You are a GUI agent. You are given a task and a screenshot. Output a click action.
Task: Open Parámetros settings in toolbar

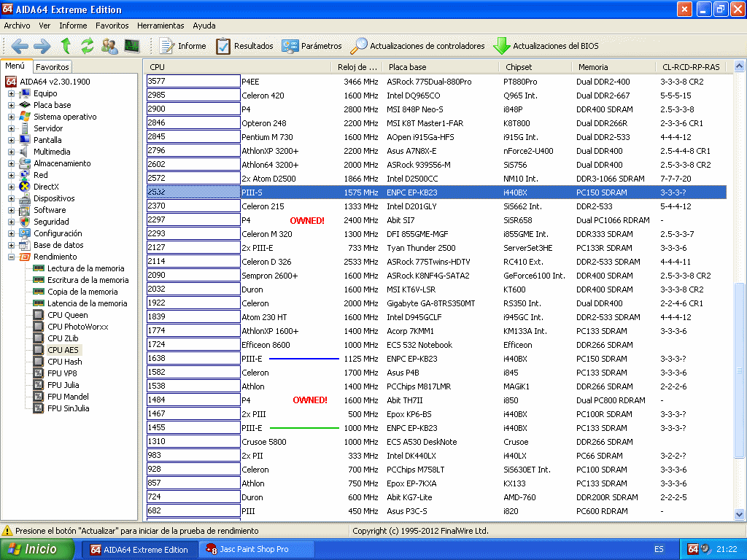311,46
